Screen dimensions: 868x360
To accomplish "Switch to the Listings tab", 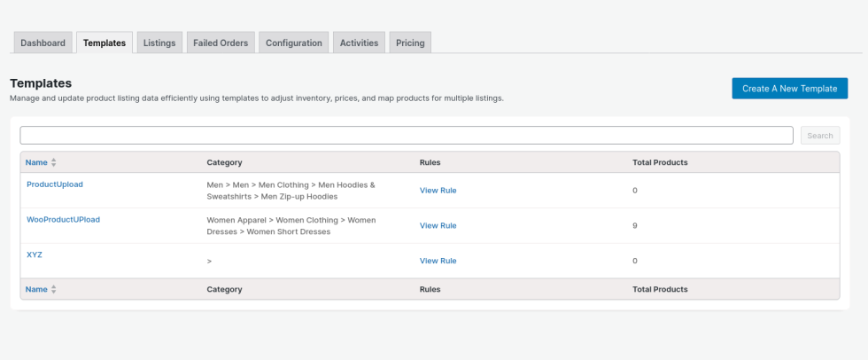I will coord(159,43).
